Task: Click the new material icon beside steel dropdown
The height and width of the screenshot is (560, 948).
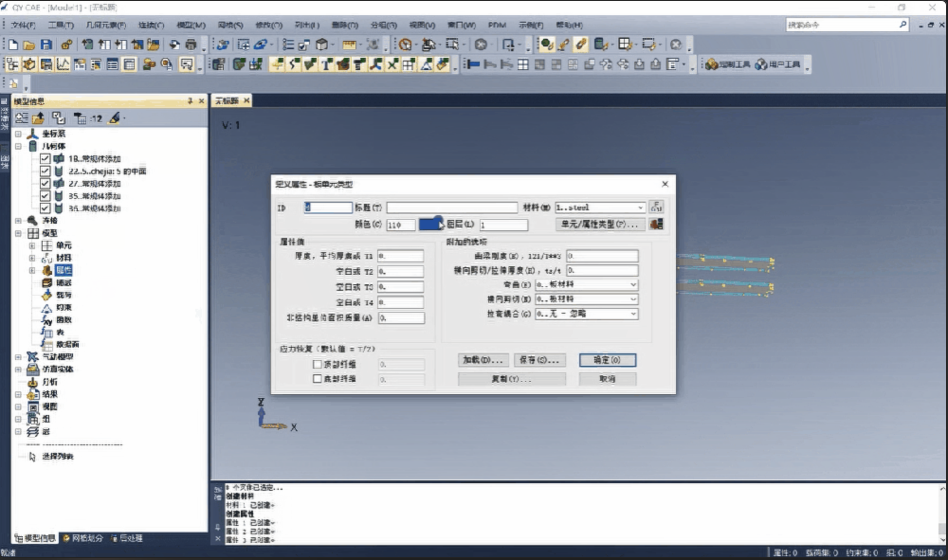Action: tap(656, 208)
